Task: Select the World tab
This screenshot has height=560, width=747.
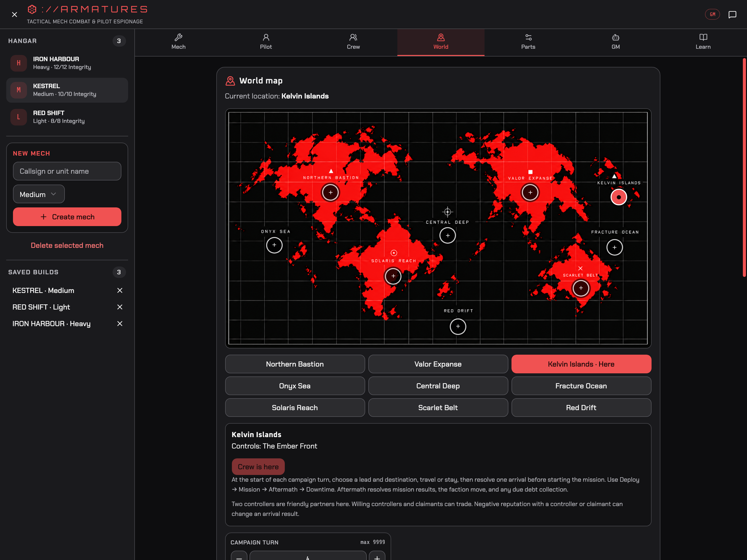Action: [x=441, y=42]
